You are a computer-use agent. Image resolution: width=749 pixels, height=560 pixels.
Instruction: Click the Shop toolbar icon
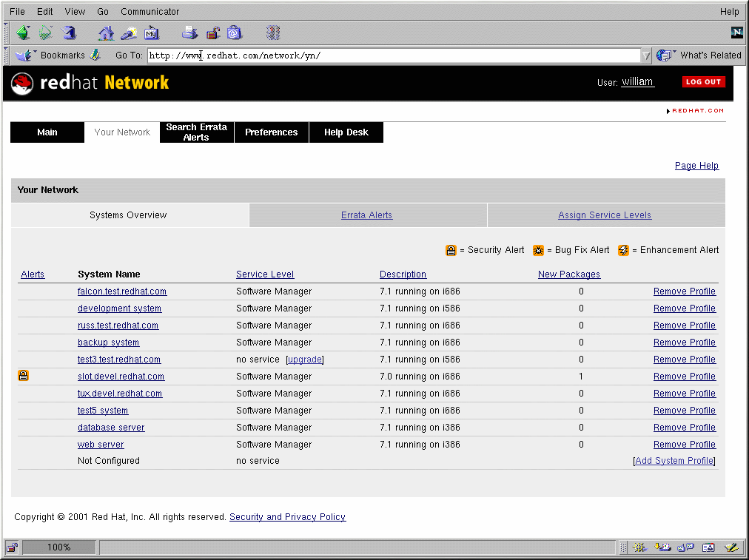pos(235,33)
